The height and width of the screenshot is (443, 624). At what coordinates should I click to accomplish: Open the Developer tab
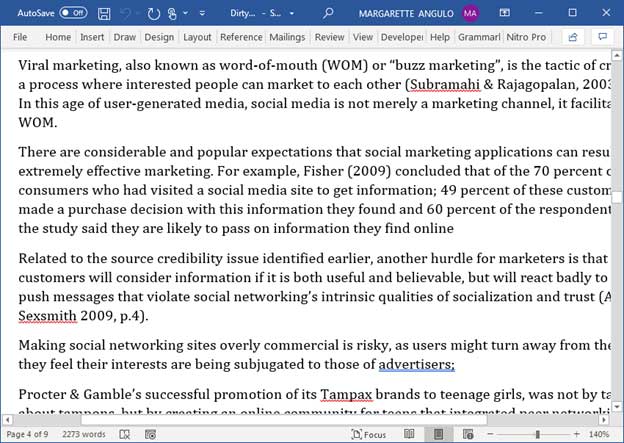point(402,37)
